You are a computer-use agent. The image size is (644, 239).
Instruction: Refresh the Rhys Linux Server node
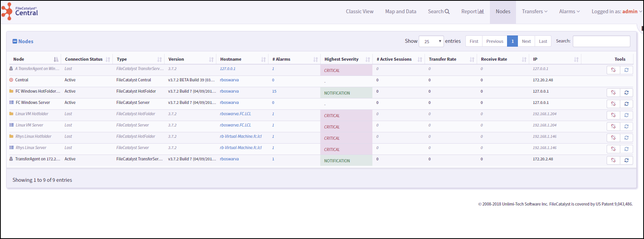point(626,149)
